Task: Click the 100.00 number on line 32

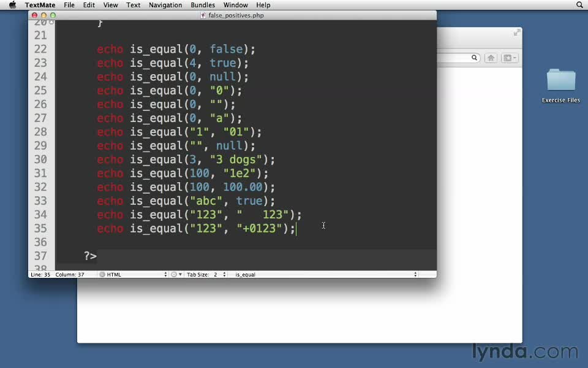Action: tap(243, 187)
